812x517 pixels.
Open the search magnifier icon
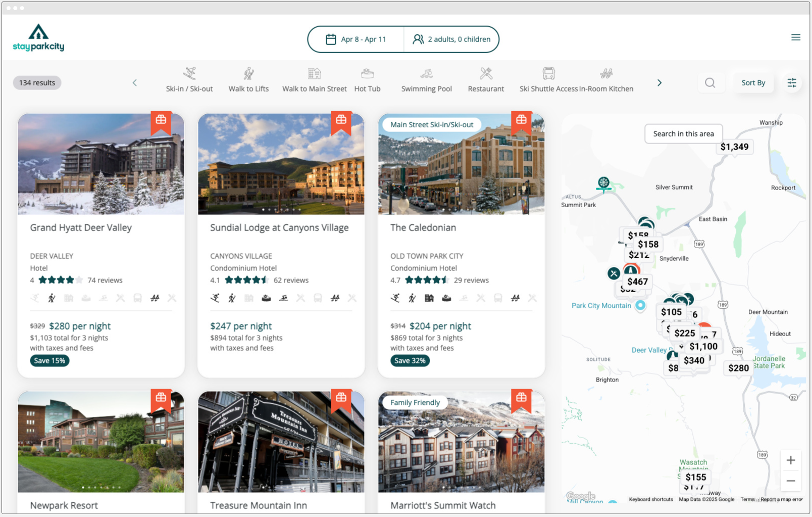pyautogui.click(x=710, y=83)
